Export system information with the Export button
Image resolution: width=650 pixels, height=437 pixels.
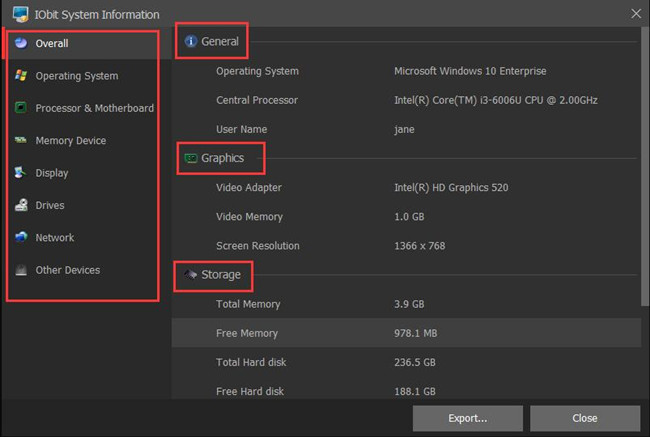(x=468, y=418)
